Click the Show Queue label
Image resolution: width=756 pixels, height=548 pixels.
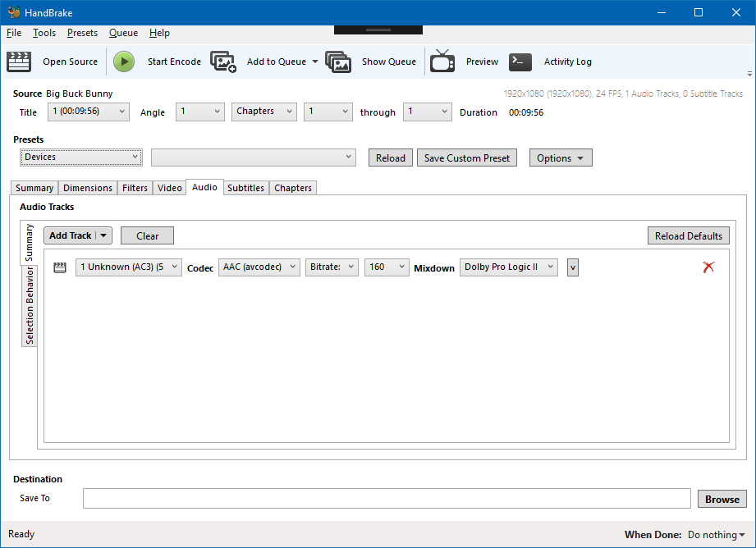tap(388, 62)
